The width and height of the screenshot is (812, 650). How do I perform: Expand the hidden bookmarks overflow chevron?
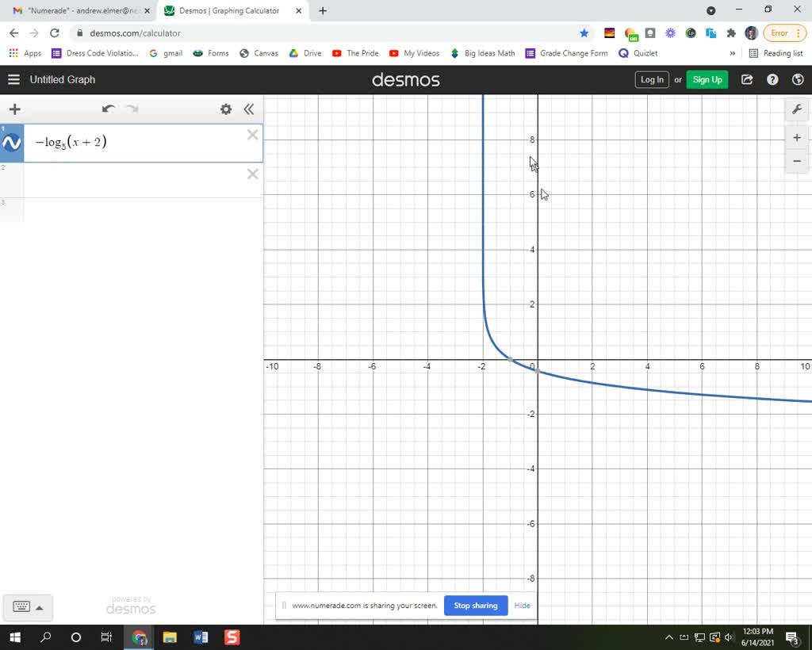[733, 53]
